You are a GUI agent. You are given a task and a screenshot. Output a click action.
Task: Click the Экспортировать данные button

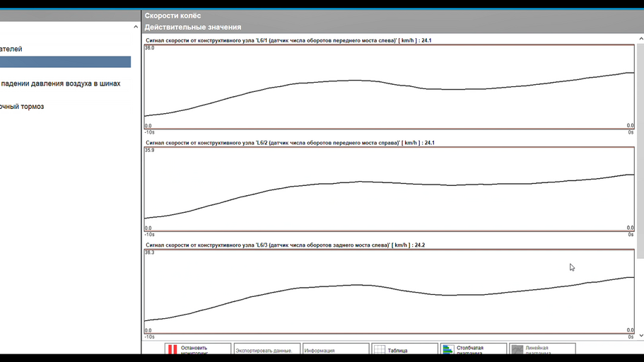267,349
